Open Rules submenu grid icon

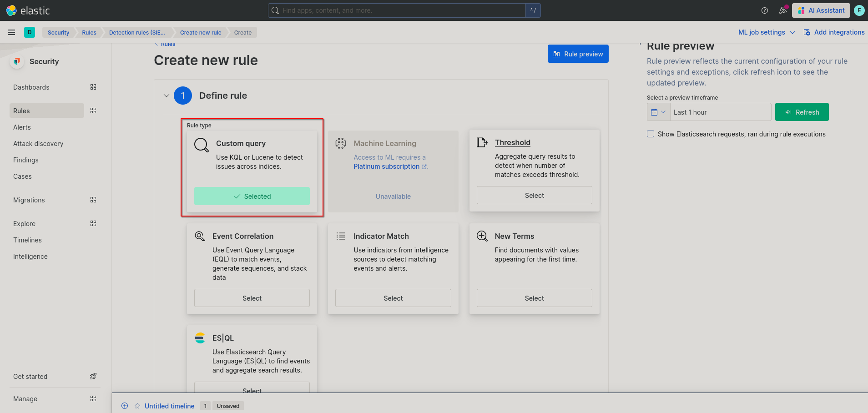pyautogui.click(x=93, y=111)
